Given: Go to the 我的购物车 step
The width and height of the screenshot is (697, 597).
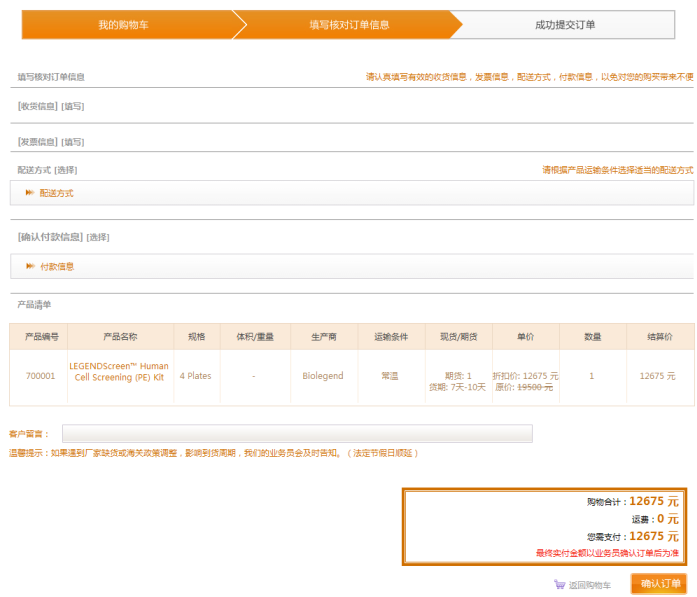Looking at the screenshot, I should (124, 25).
